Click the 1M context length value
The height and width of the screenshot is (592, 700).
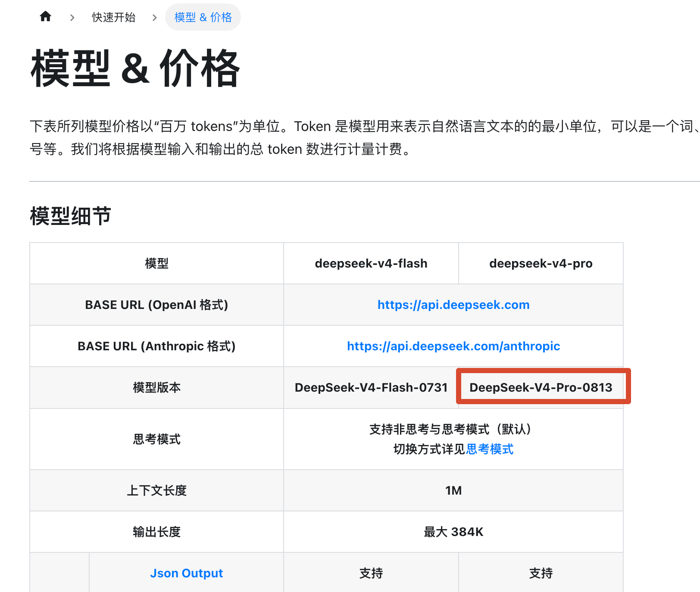click(453, 490)
